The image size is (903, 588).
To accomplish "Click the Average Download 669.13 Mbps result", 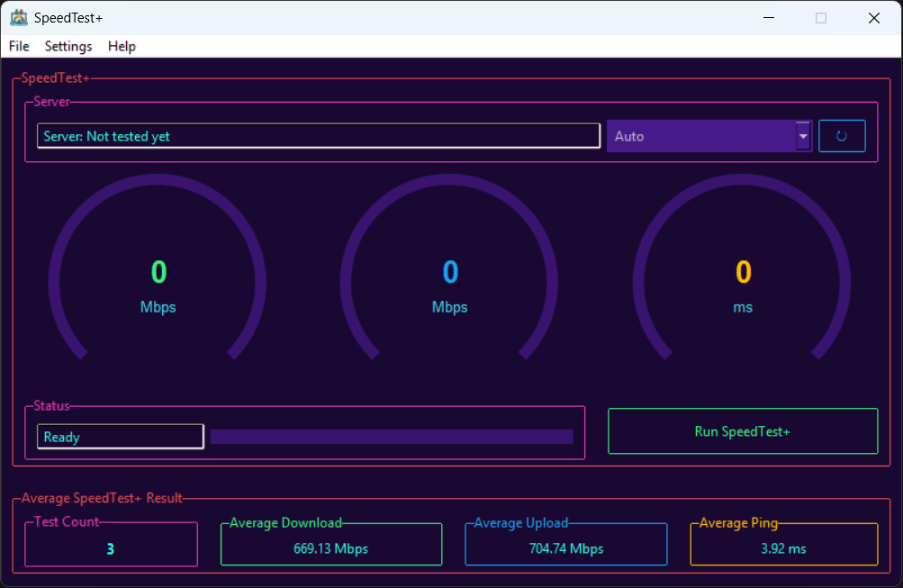I will click(330, 548).
